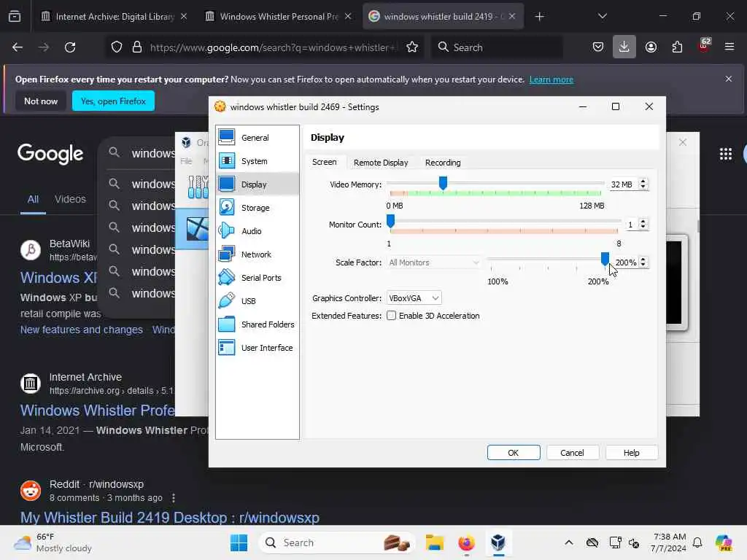Open My Whistler Build 2419 Desktop result
The height and width of the screenshot is (560, 747).
coord(169,518)
